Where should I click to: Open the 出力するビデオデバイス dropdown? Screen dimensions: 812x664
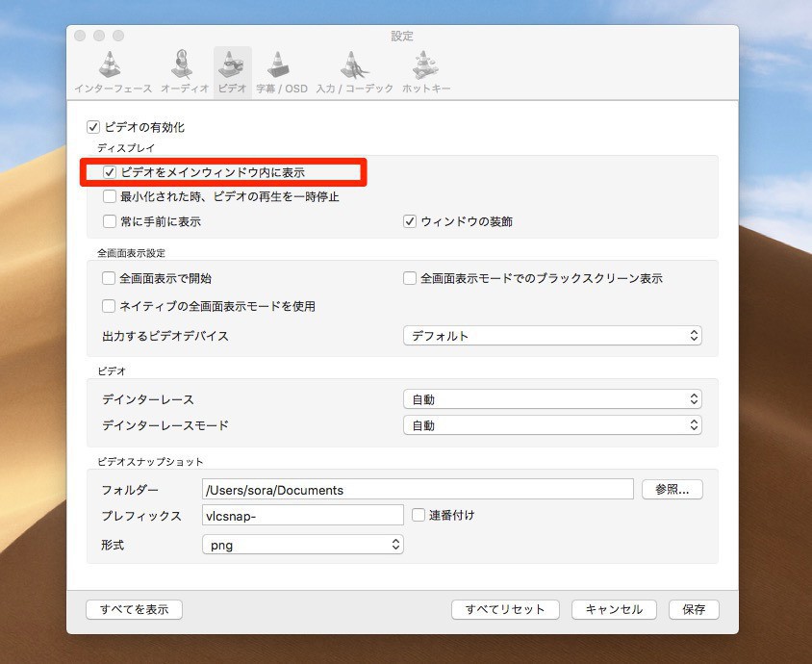click(x=551, y=335)
